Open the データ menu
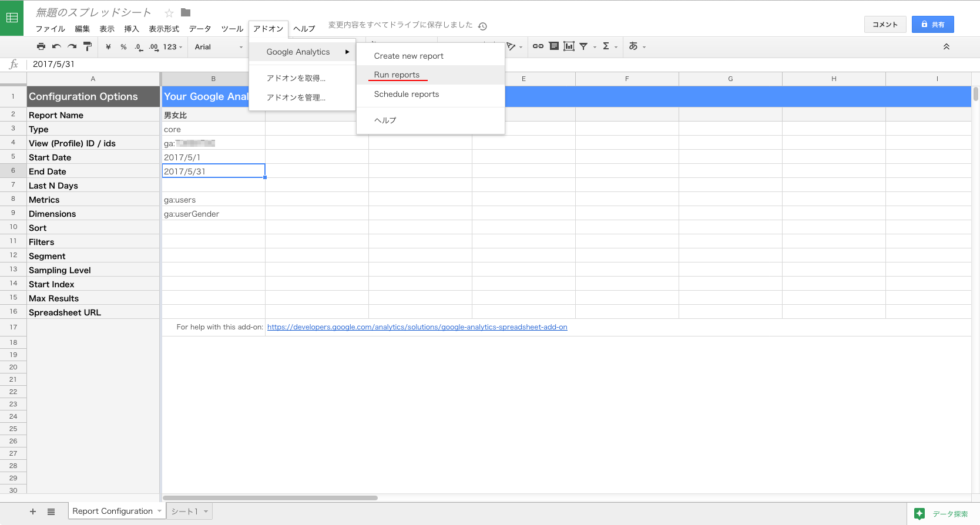 [x=200, y=29]
